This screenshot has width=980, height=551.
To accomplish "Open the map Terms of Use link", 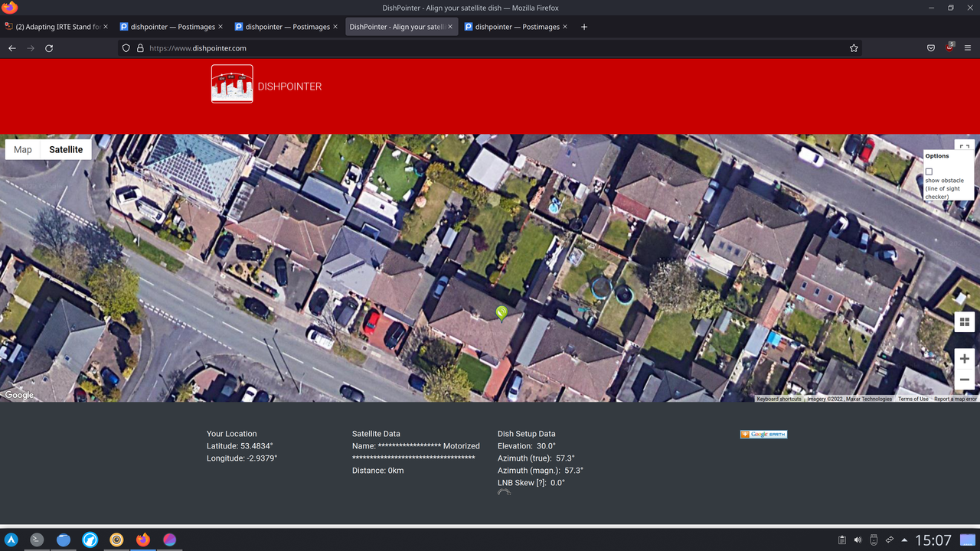I will click(913, 399).
